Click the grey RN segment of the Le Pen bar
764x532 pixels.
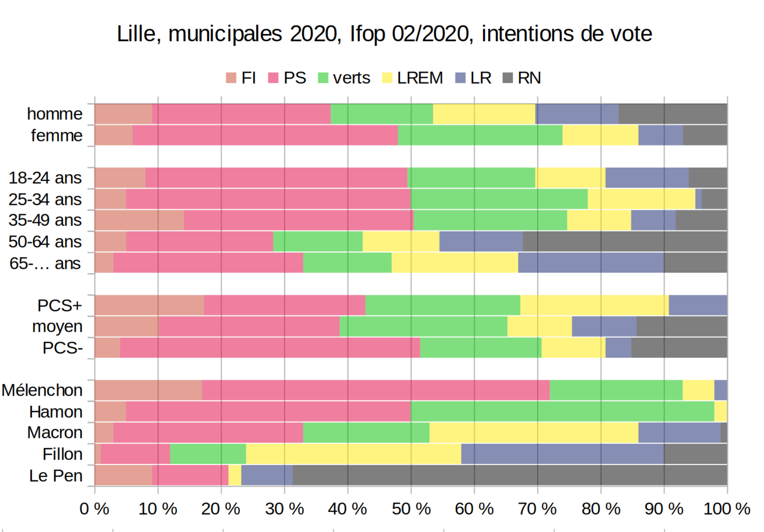(509, 475)
